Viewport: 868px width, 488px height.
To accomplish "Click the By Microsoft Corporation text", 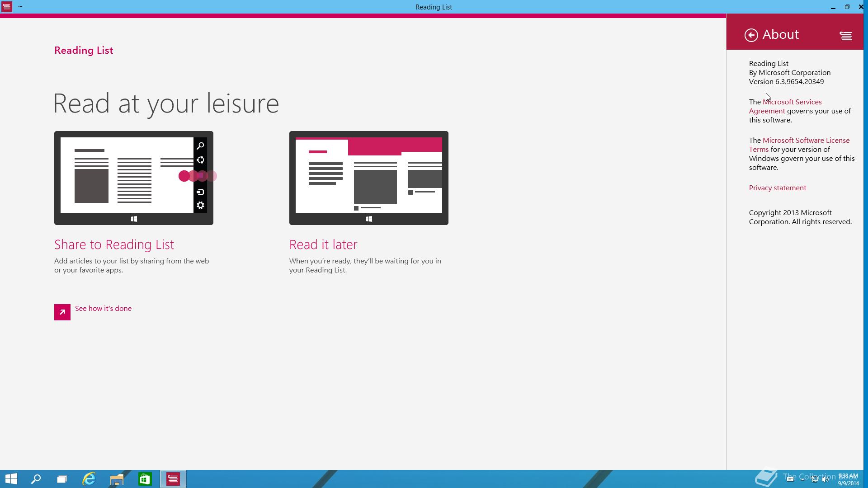I will click(x=790, y=73).
